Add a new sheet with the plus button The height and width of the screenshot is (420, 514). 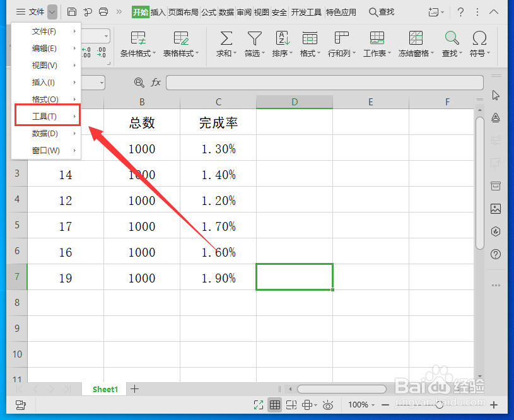click(135, 389)
